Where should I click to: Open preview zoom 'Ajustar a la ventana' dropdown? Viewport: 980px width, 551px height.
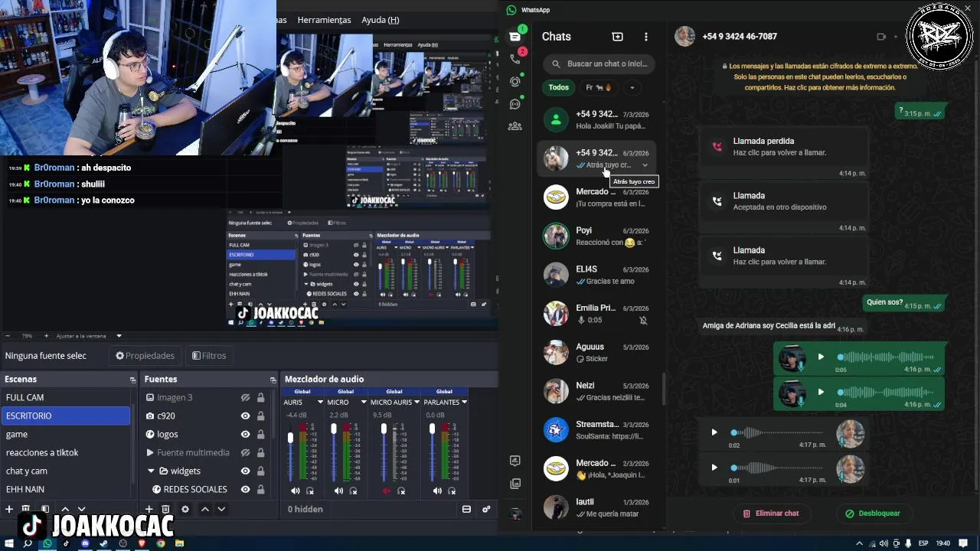[x=119, y=336]
